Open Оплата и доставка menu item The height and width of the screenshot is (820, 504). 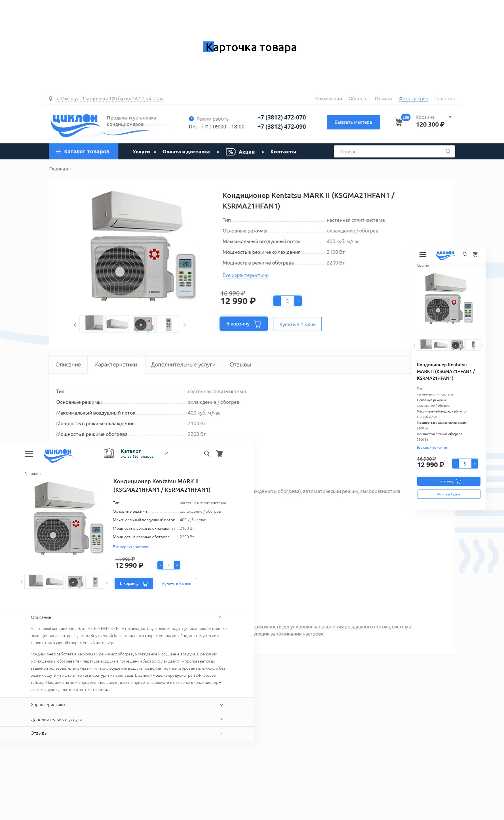pyautogui.click(x=186, y=152)
